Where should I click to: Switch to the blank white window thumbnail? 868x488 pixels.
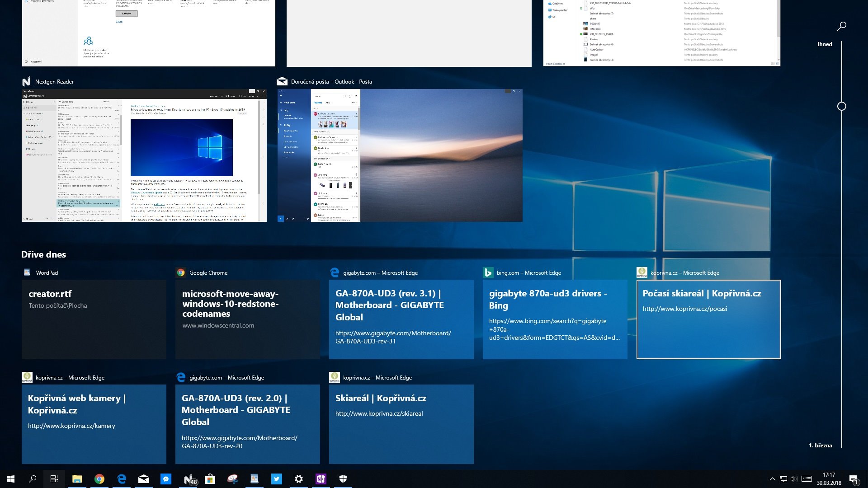pyautogui.click(x=409, y=33)
